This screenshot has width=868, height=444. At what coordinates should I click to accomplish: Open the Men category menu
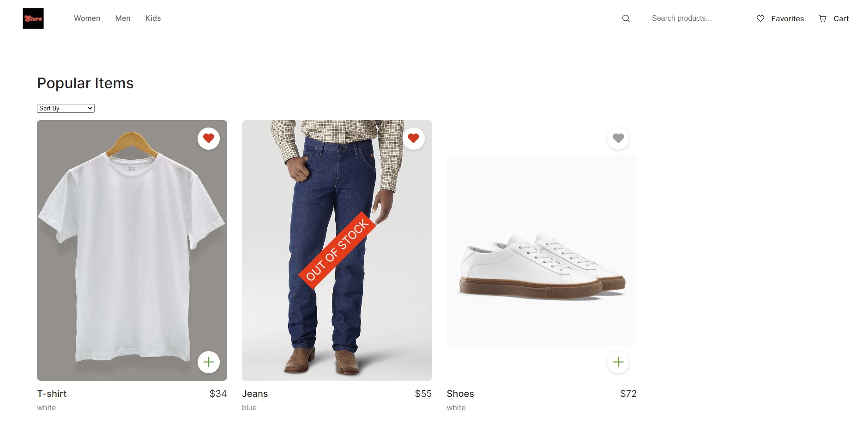[123, 18]
